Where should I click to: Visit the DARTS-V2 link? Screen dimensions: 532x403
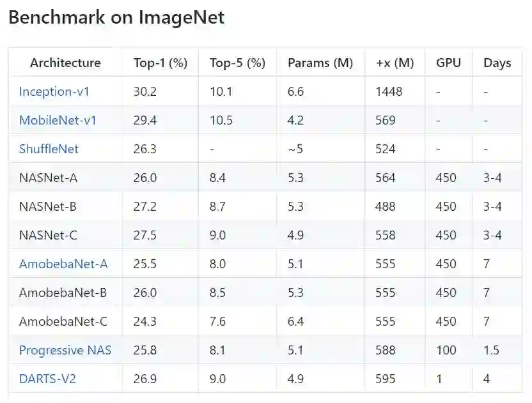pos(47,379)
